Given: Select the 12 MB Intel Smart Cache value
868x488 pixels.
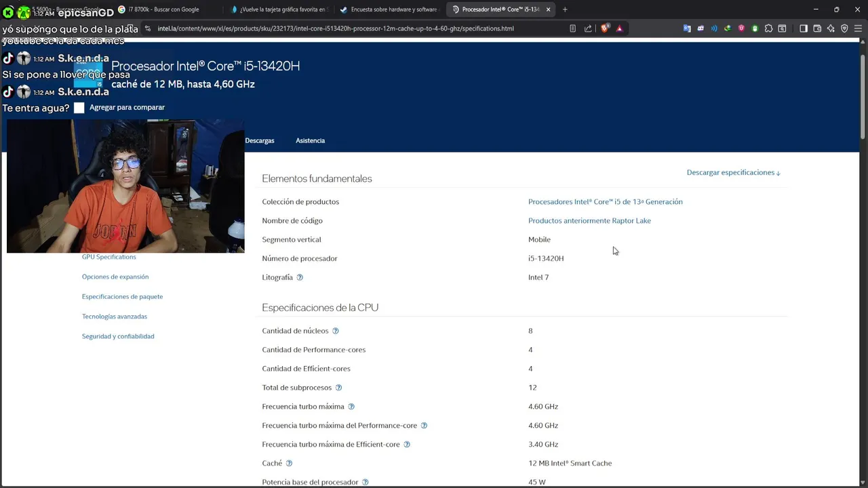Looking at the screenshot, I should 570,464.
